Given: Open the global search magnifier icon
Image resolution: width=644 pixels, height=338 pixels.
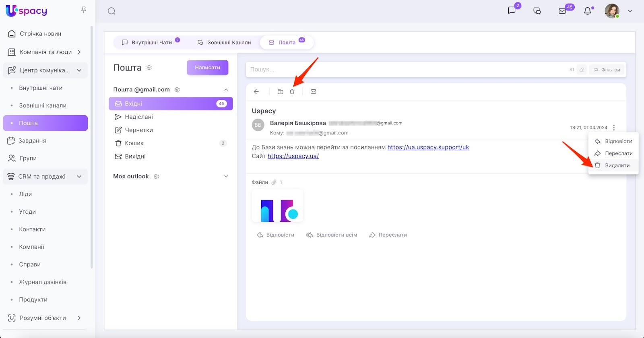Looking at the screenshot, I should point(111,11).
